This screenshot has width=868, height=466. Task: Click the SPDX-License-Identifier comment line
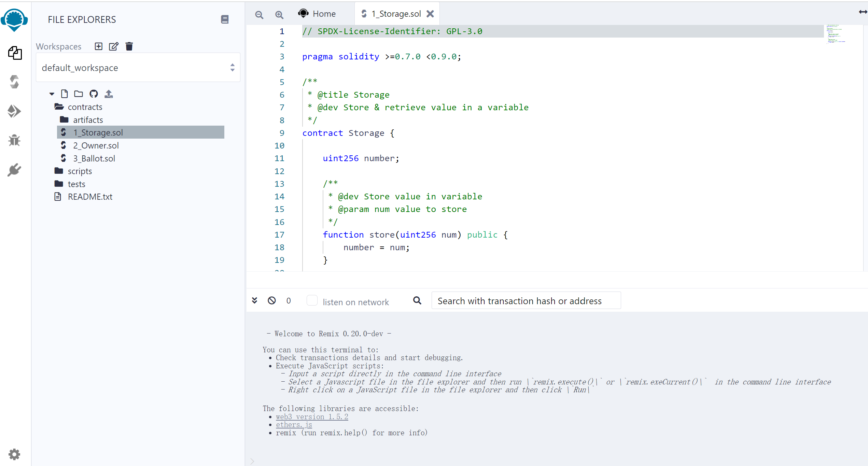pos(392,31)
